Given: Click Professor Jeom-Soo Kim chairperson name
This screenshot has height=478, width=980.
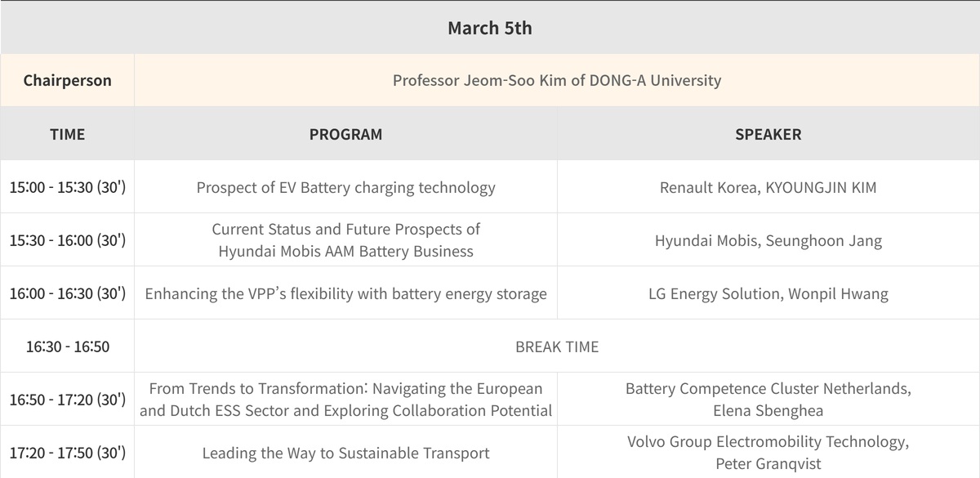Looking at the screenshot, I should [x=556, y=80].
